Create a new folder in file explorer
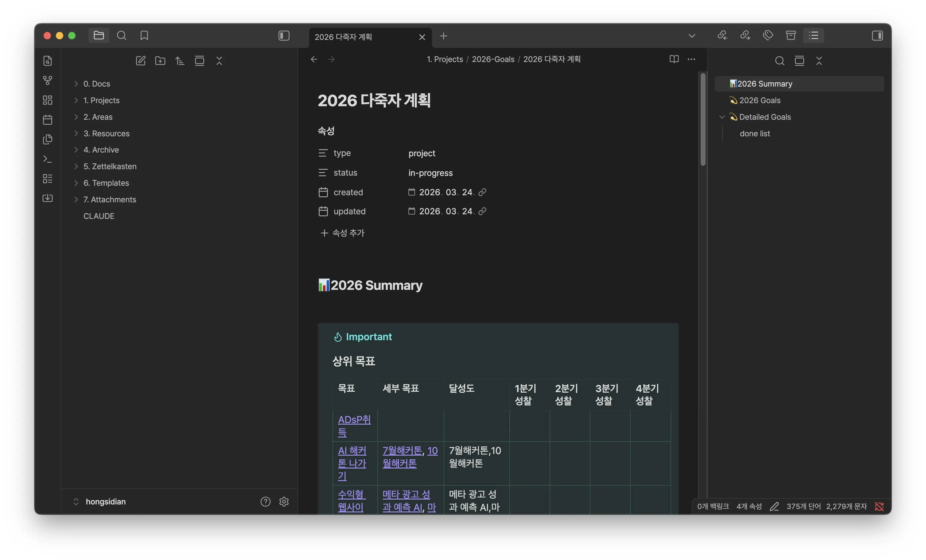This screenshot has height=560, width=926. click(x=160, y=60)
